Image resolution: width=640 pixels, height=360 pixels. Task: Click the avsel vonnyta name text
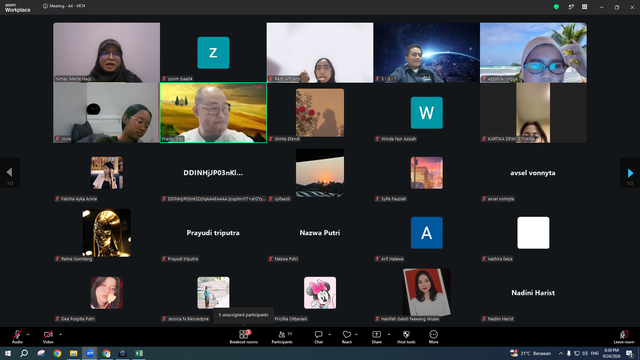(533, 173)
